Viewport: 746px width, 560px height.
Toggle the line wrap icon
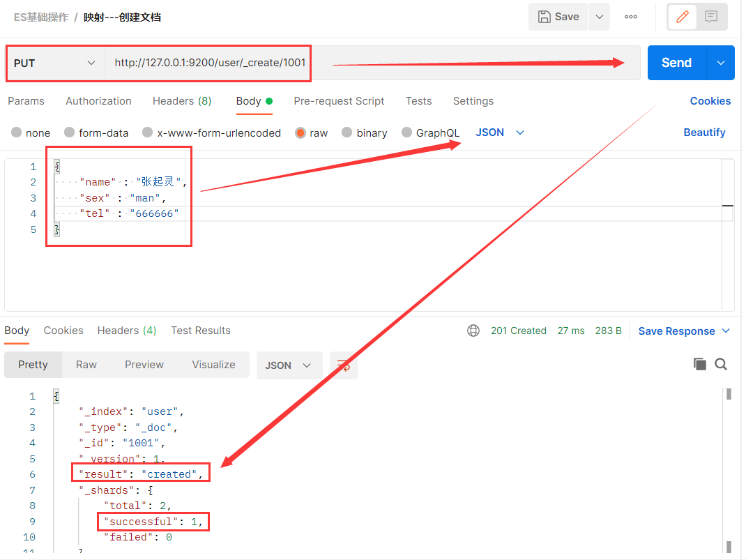point(344,365)
